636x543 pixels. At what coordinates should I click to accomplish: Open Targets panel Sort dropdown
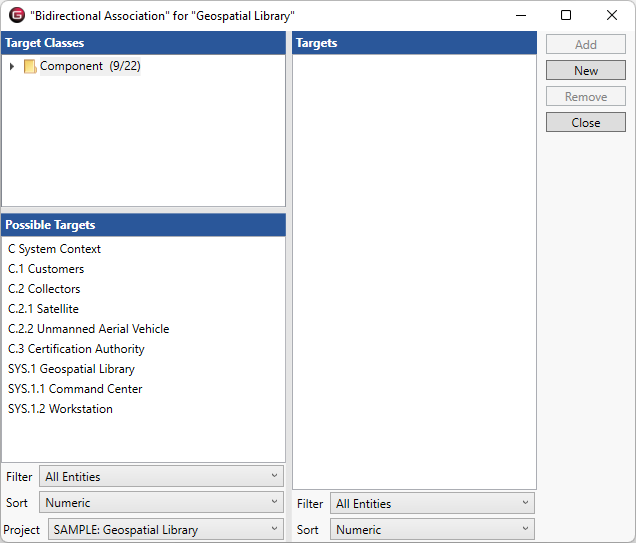pyautogui.click(x=432, y=530)
